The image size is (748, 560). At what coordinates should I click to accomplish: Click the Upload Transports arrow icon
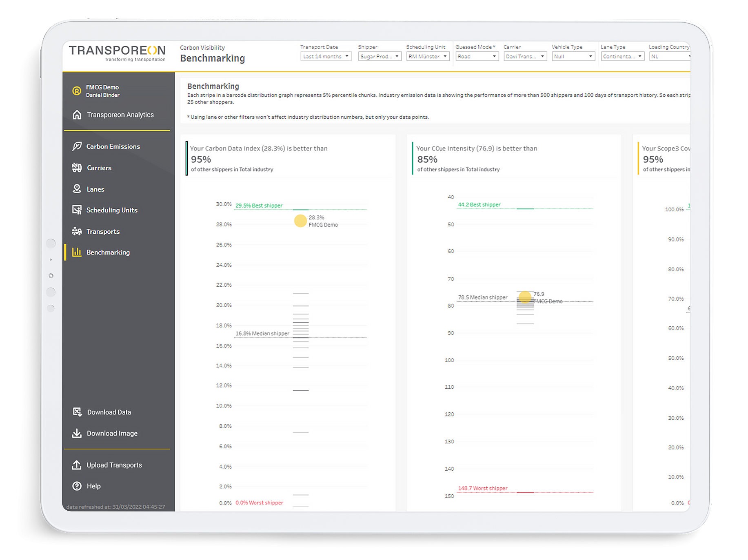(77, 465)
